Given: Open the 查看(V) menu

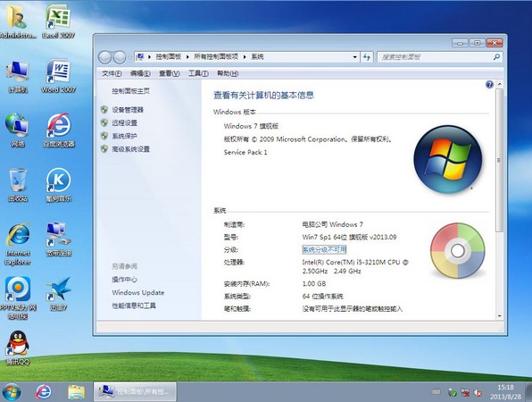Looking at the screenshot, I should 170,73.
